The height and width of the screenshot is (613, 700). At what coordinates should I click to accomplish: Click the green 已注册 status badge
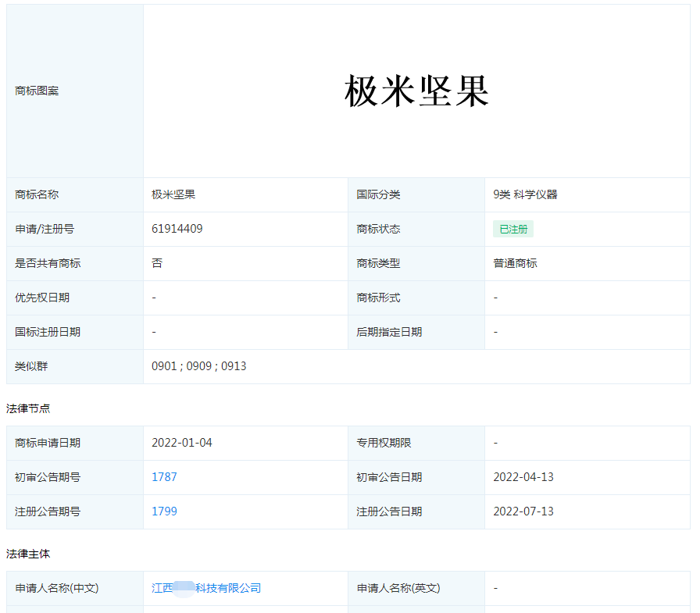click(513, 229)
